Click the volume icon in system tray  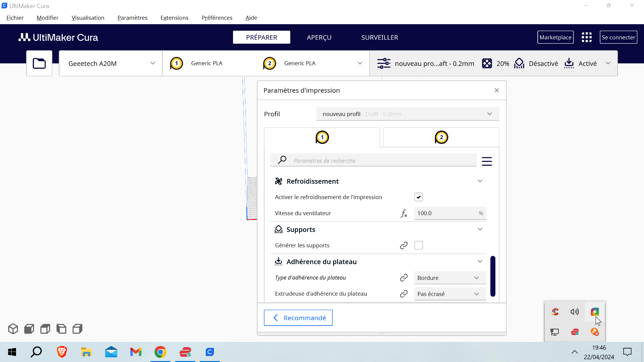(575, 312)
